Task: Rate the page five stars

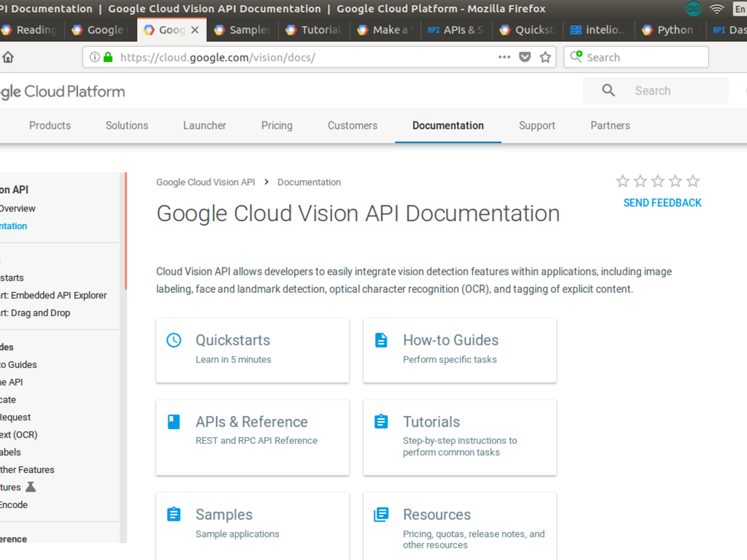Action: 693,181
